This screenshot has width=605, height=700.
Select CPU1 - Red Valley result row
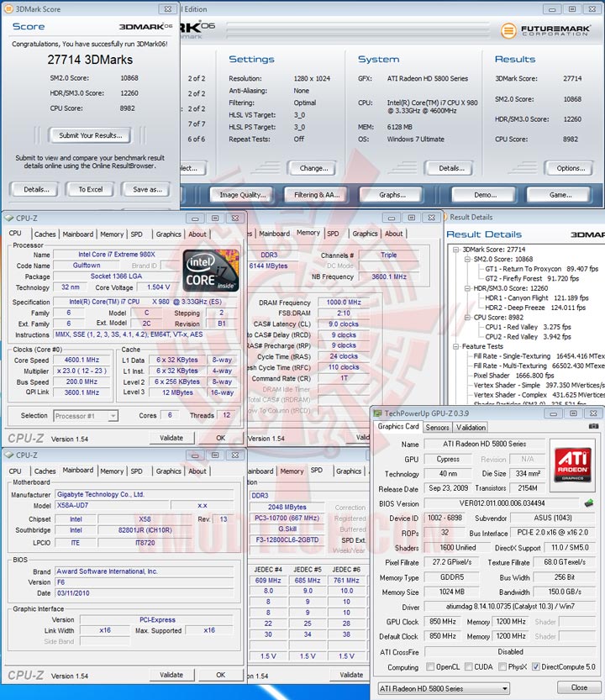(x=529, y=327)
